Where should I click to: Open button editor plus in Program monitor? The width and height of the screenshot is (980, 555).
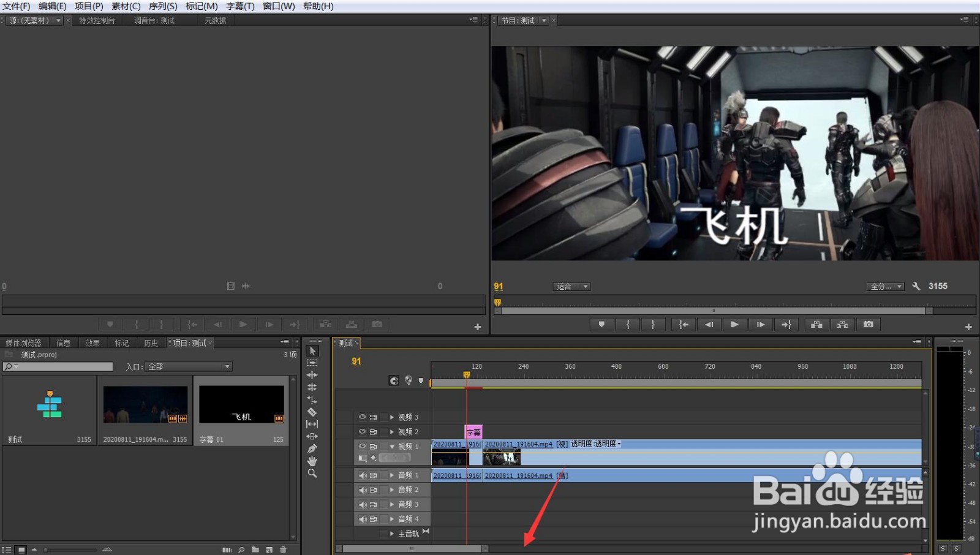tap(968, 327)
